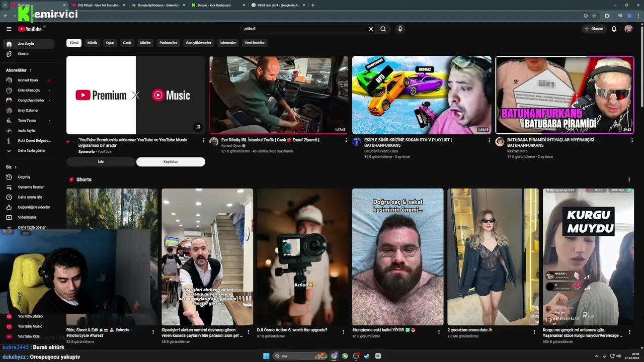Open Enis Kirazoglu subscription channel
Viewport: 644px width, 362px height.
pos(28,90)
